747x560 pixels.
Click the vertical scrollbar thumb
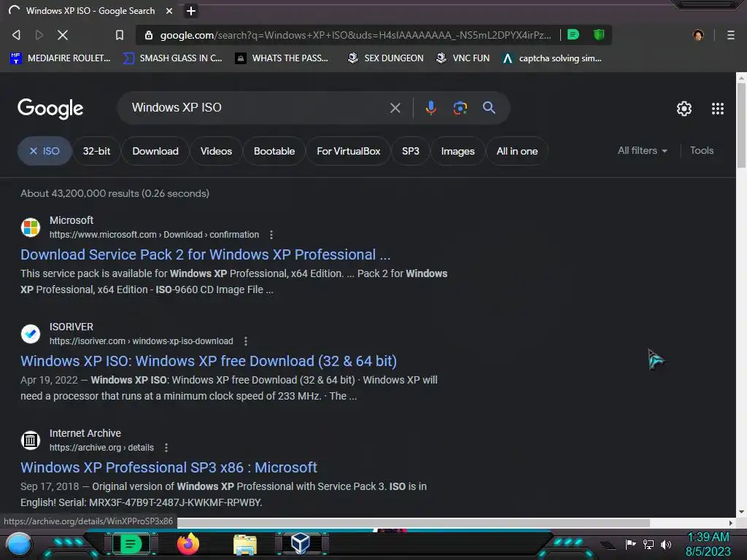point(741,125)
